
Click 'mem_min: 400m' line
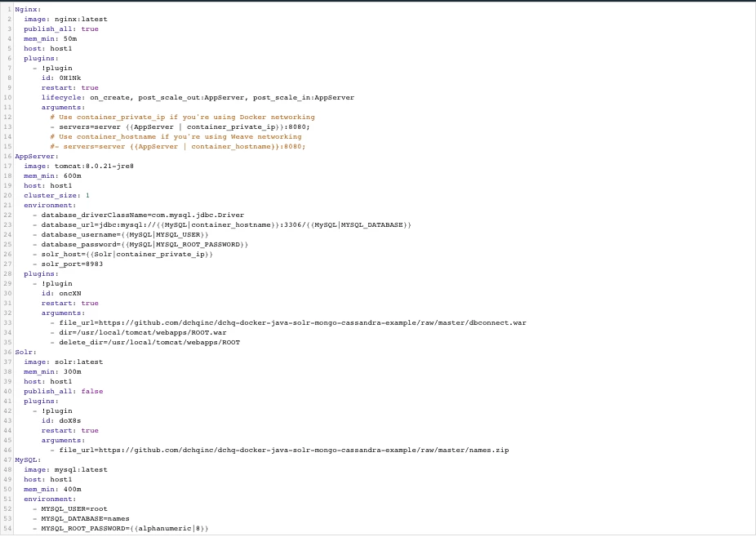tap(52, 490)
